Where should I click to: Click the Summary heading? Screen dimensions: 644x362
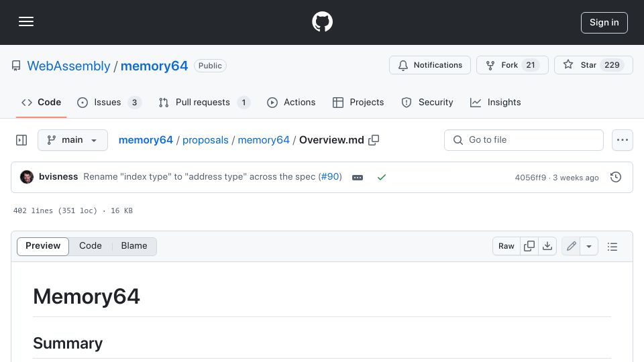pos(68,343)
